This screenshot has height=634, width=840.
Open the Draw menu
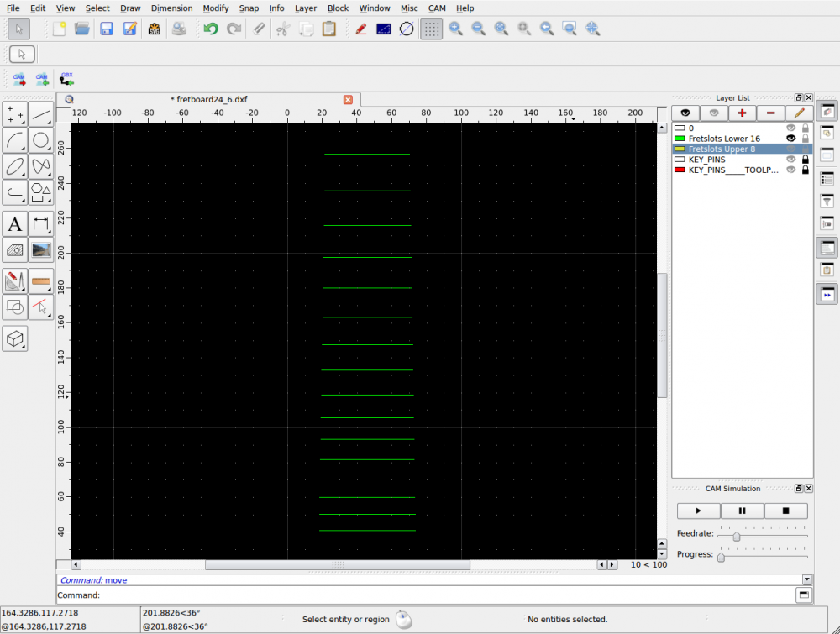(130, 8)
